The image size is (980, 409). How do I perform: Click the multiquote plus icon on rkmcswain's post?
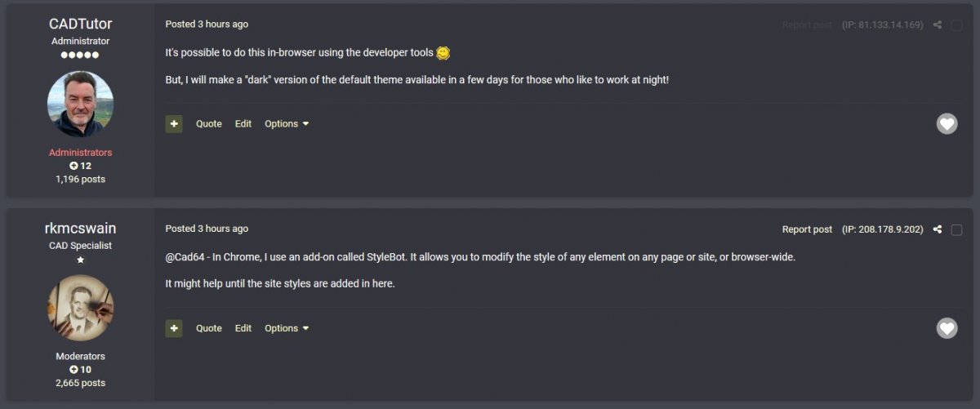(173, 328)
